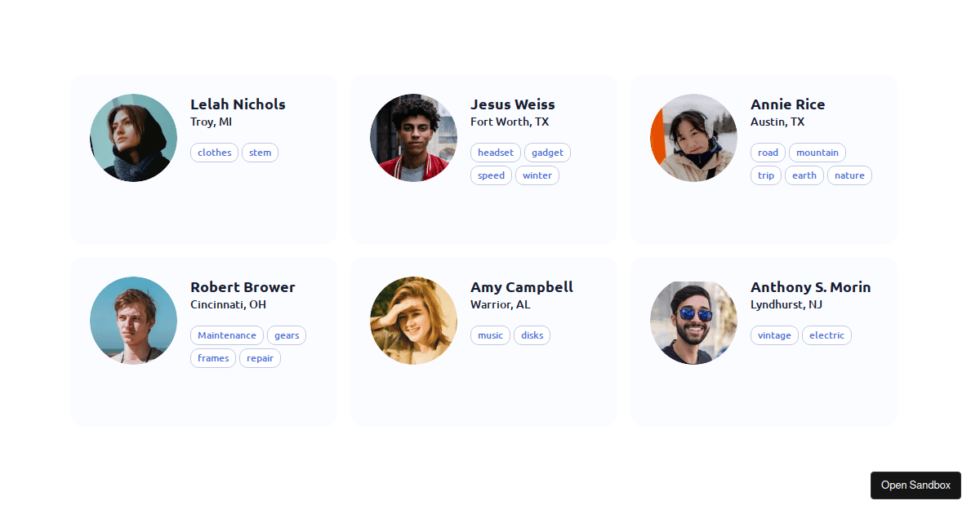
Task: Click the 'clothes' tag
Action: pyautogui.click(x=214, y=153)
